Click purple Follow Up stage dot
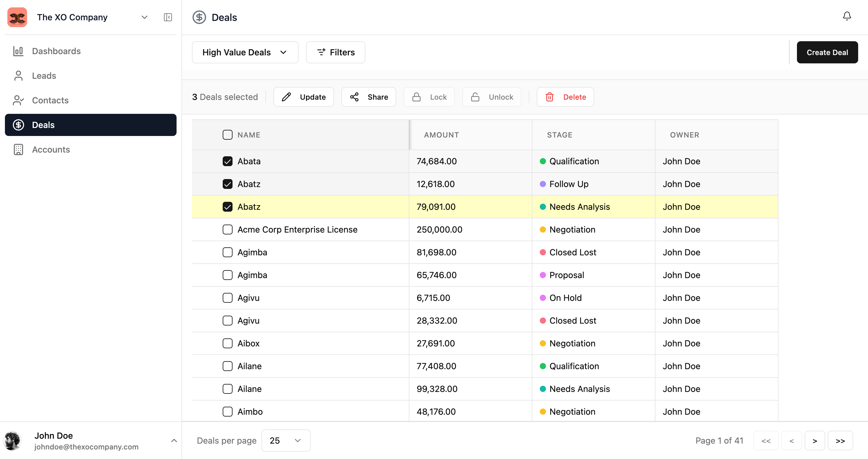This screenshot has width=868, height=459. [543, 184]
